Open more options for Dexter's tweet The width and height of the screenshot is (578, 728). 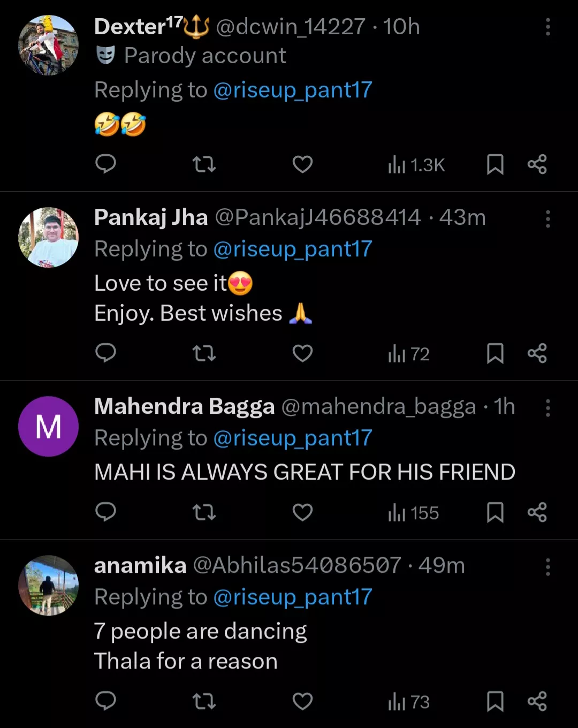[x=547, y=27]
